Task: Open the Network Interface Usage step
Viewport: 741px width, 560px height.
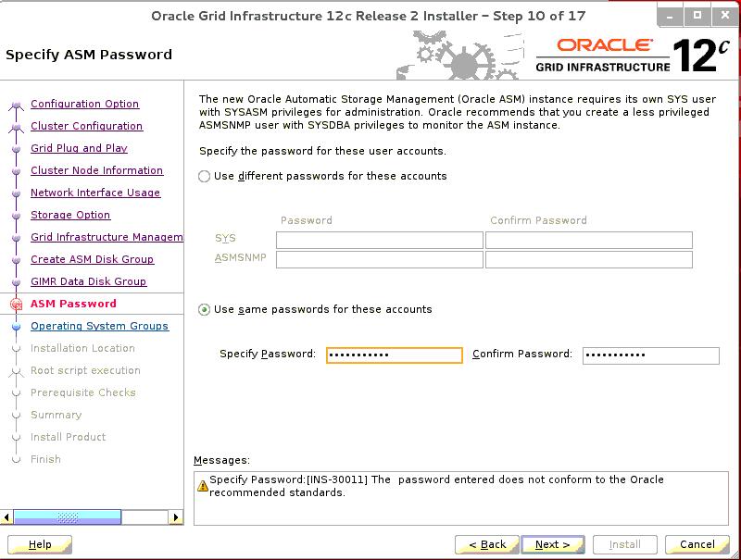Action: coord(95,193)
